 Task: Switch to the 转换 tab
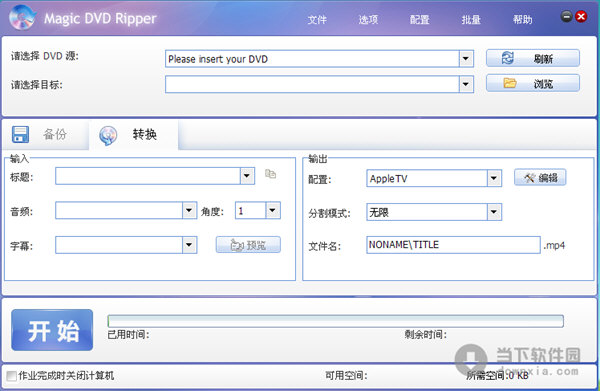pyautogui.click(x=134, y=135)
